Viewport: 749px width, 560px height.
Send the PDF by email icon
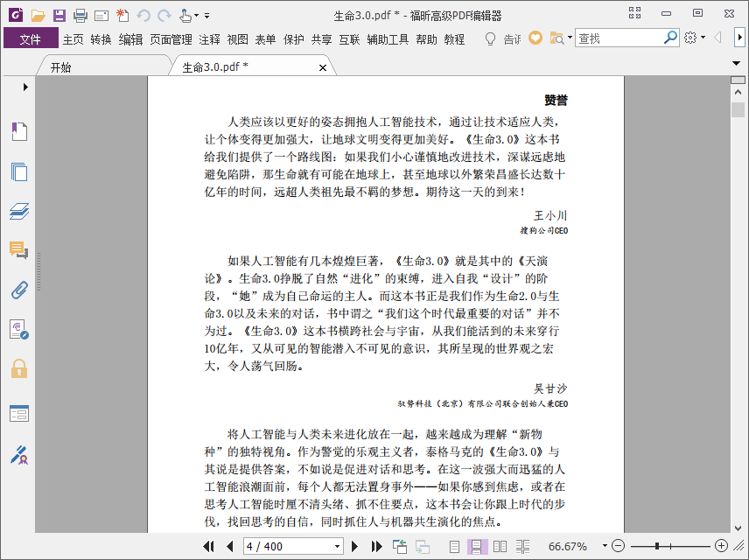pyautogui.click(x=101, y=17)
